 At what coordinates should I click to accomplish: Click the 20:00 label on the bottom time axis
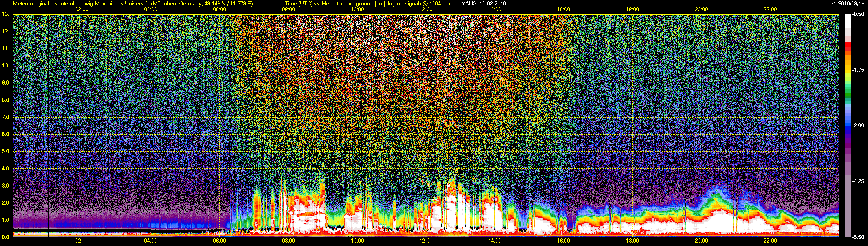701,241
